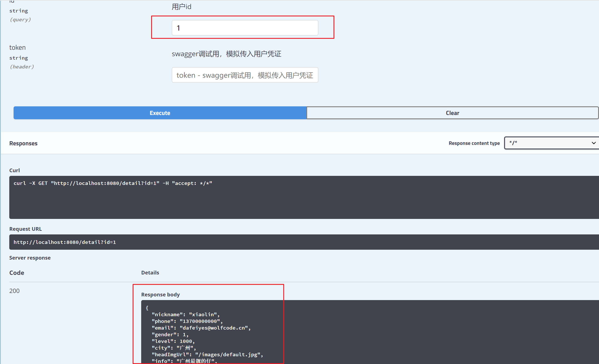Screen dimensions: 599x364
Task: Click the Details column header
Action: 150,273
